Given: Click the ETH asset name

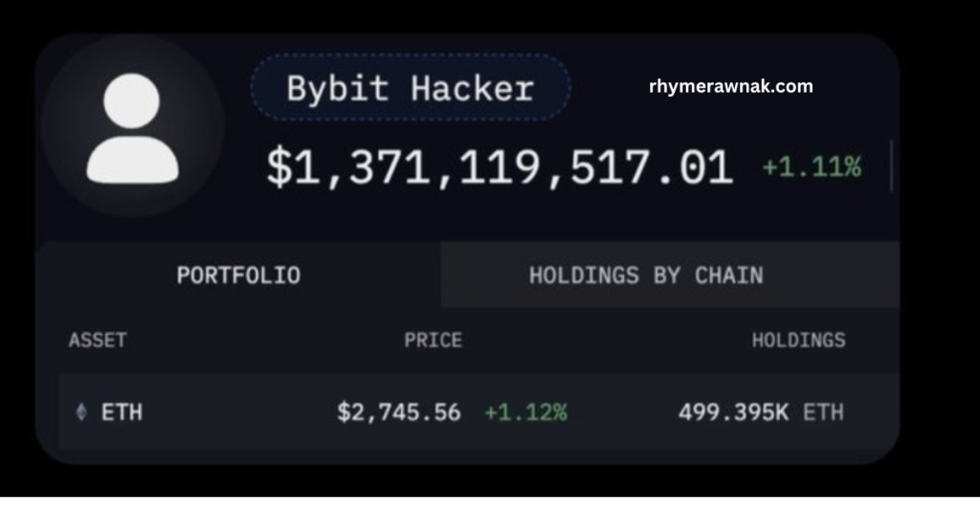Looking at the screenshot, I should tap(122, 412).
